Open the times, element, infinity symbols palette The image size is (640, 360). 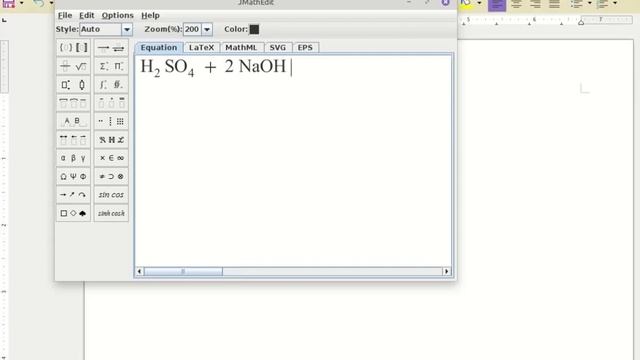[x=111, y=158]
